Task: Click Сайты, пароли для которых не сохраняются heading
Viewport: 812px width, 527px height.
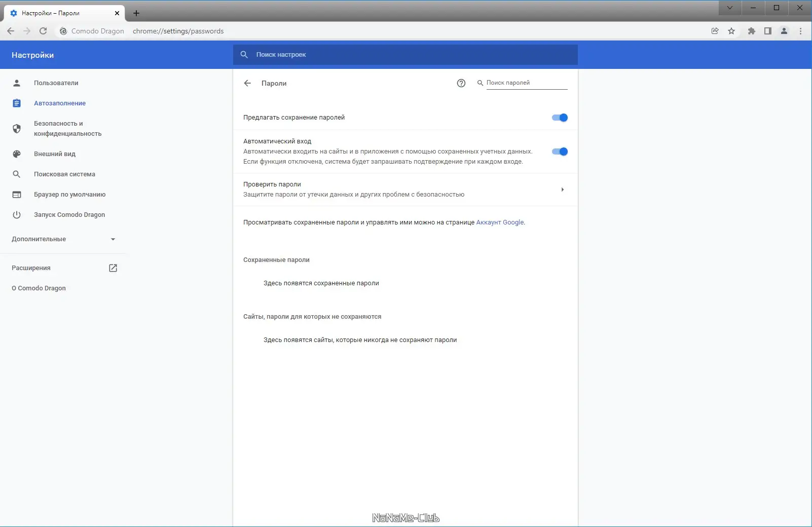Action: (x=312, y=317)
